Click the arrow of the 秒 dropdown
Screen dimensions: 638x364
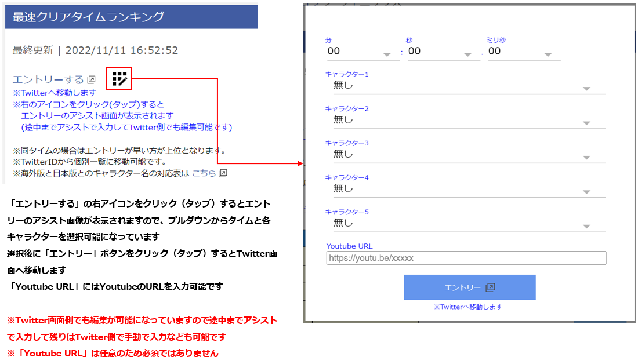tap(467, 55)
